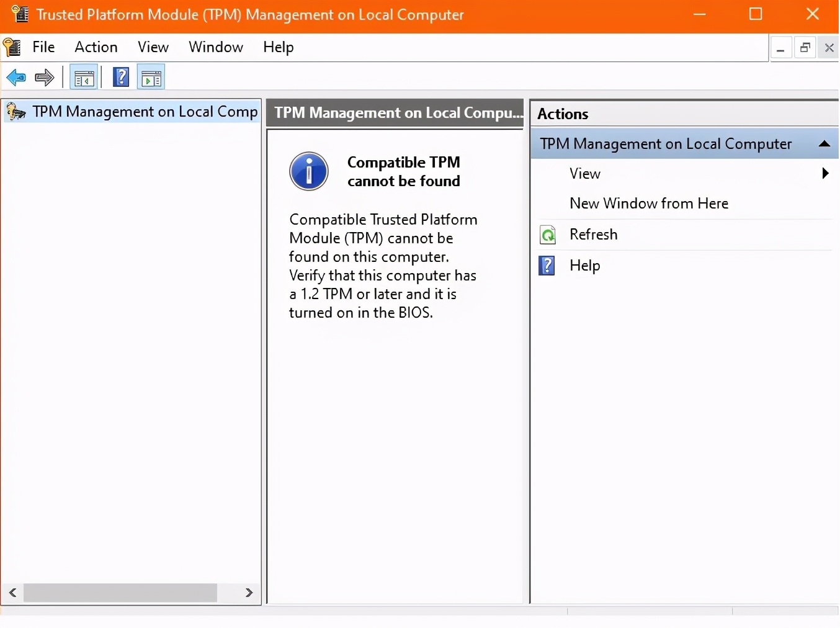This screenshot has width=840, height=628.
Task: Toggle Show/Hide Console Tree toolbar icon
Action: [84, 78]
